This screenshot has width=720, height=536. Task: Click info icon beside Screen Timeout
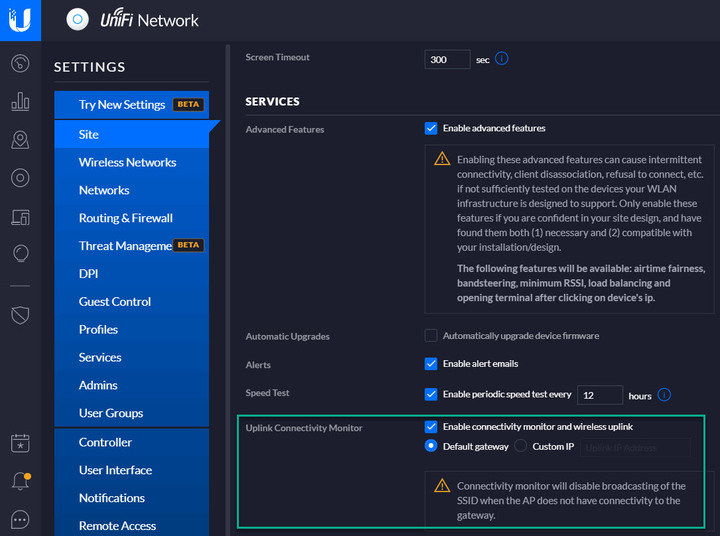[x=502, y=59]
